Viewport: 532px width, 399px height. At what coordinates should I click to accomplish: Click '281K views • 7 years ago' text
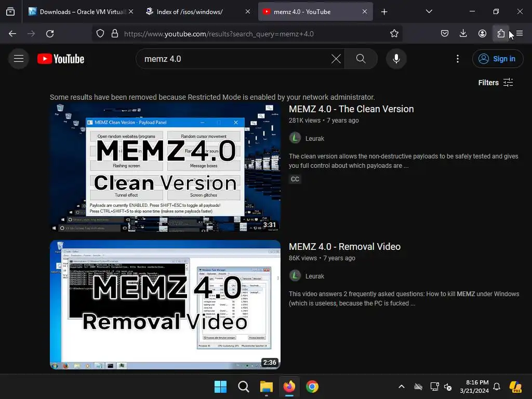324,121
